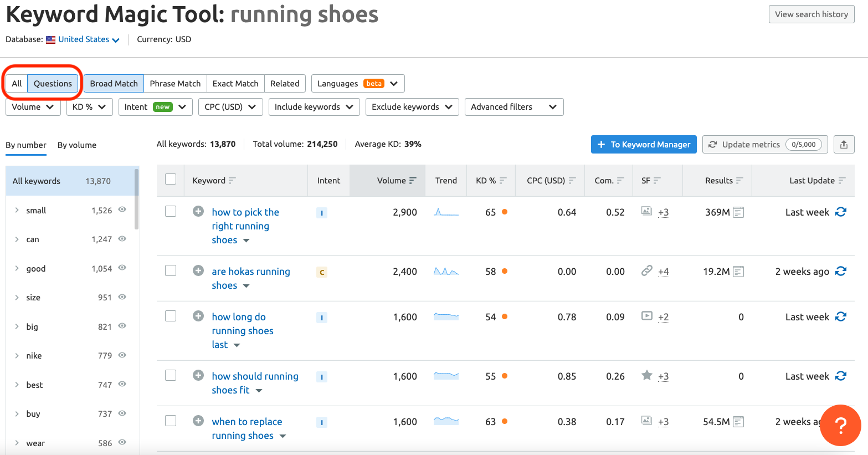This screenshot has height=455, width=868.
Task: Open the Advanced filters dropdown
Action: pos(513,107)
